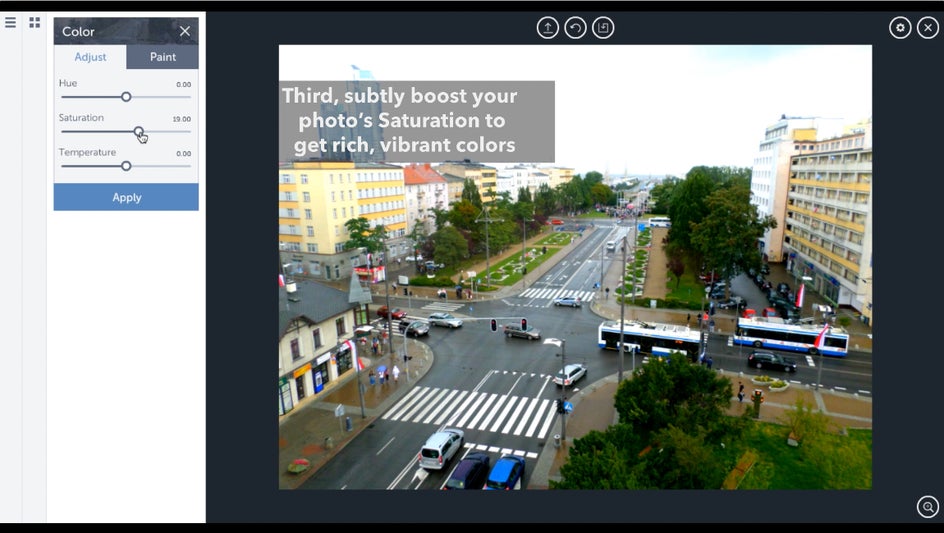
Task: Click the upload/export icon
Action: (547, 28)
